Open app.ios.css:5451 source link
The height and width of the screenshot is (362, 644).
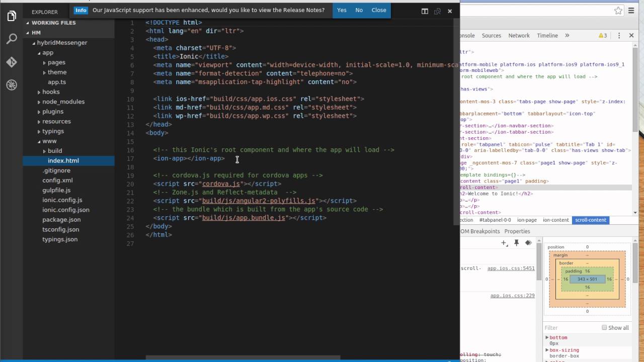pyautogui.click(x=511, y=268)
